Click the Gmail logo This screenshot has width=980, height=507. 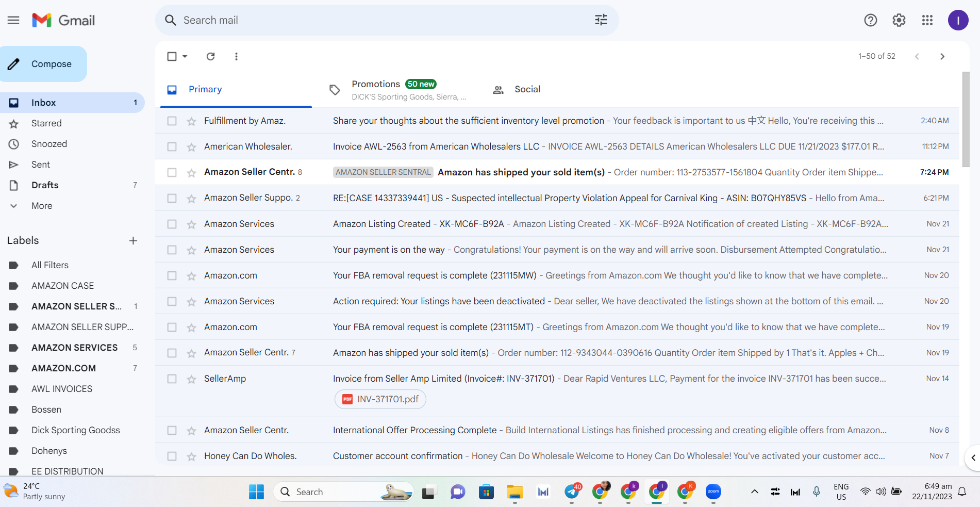point(63,20)
